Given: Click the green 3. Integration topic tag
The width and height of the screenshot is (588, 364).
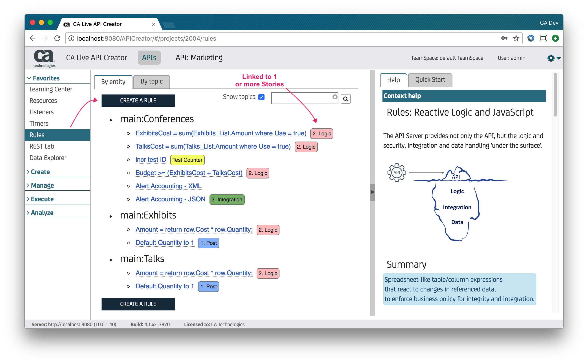Looking at the screenshot, I should click(x=227, y=200).
